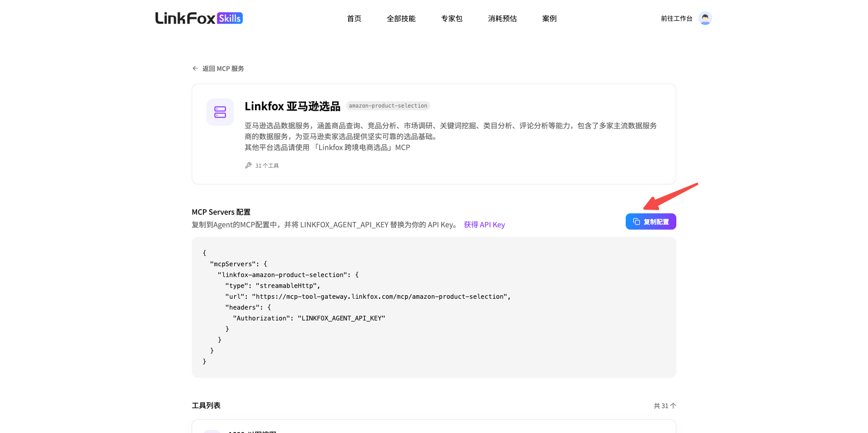Click the mcp-tool-gateway URL in the config

(380, 297)
